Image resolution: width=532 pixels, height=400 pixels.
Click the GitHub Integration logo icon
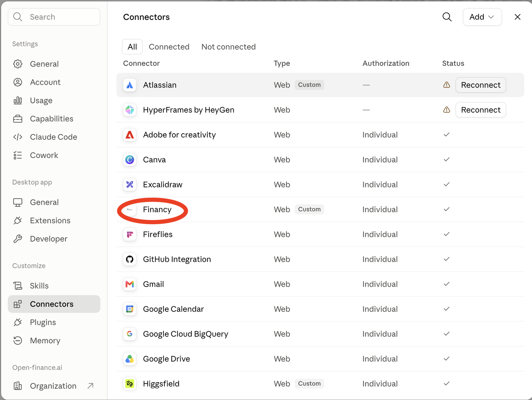(x=130, y=259)
